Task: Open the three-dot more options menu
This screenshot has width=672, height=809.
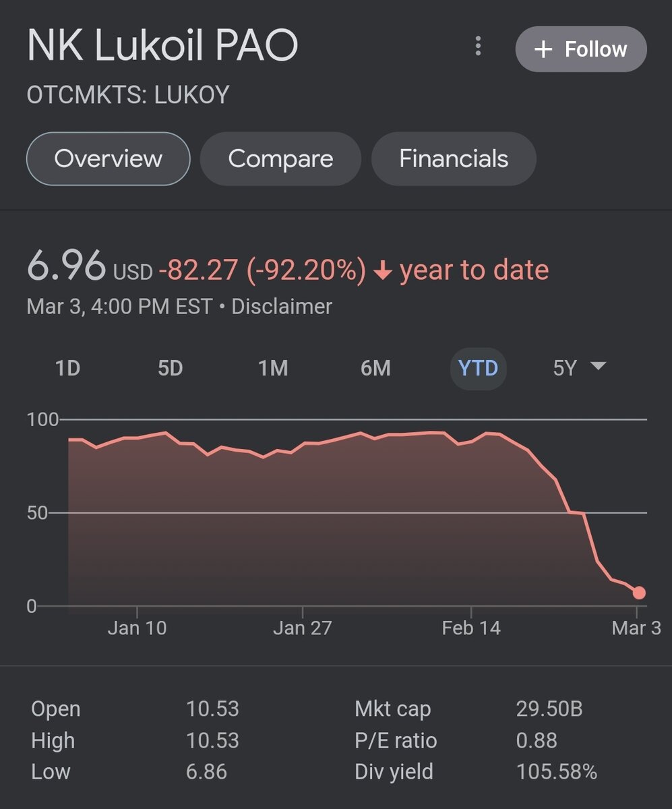Action: point(478,47)
